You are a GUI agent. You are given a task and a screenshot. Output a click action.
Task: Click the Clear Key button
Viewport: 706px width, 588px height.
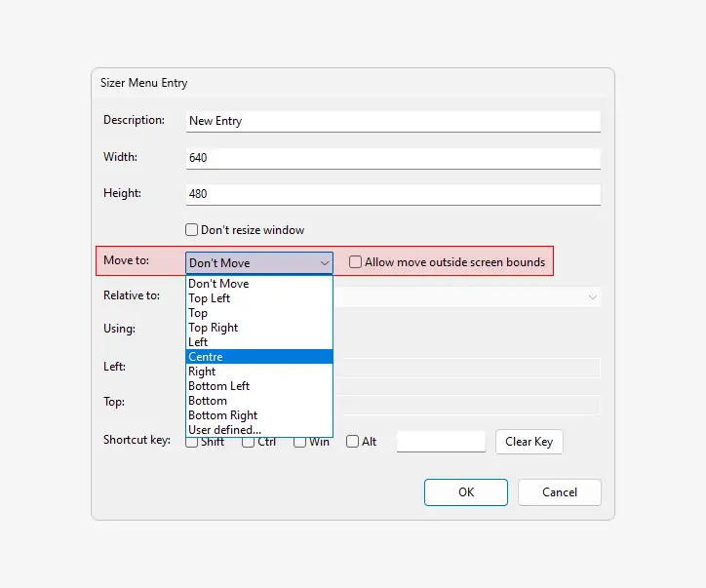[x=529, y=442]
